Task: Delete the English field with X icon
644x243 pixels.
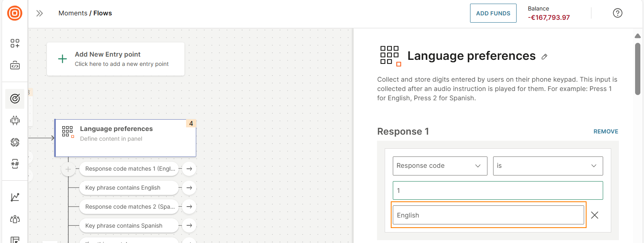Action: [594, 215]
